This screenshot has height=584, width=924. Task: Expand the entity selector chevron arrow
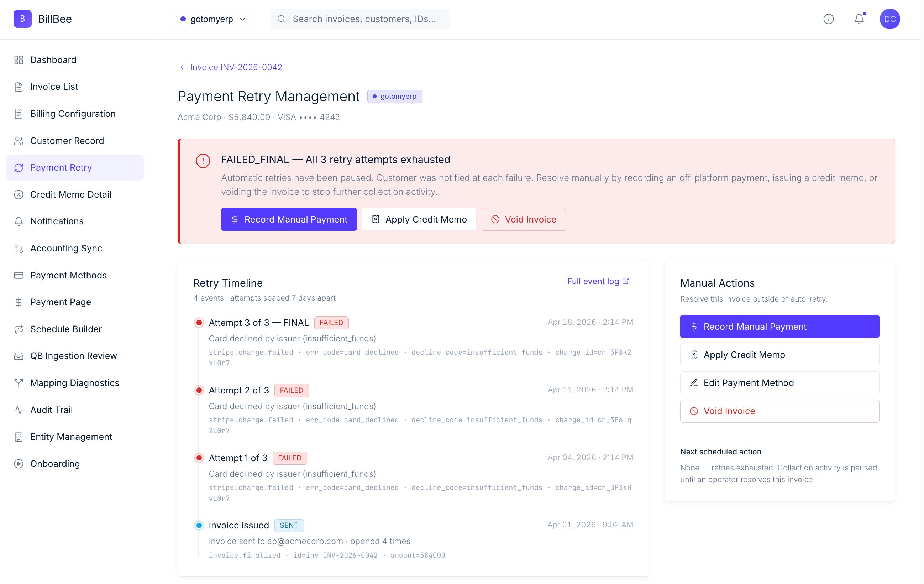242,19
